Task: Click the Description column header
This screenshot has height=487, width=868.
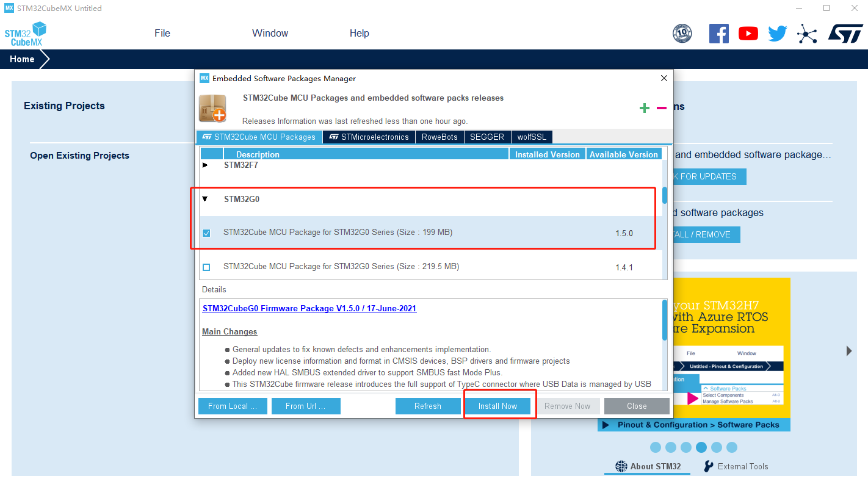Action: 366,154
